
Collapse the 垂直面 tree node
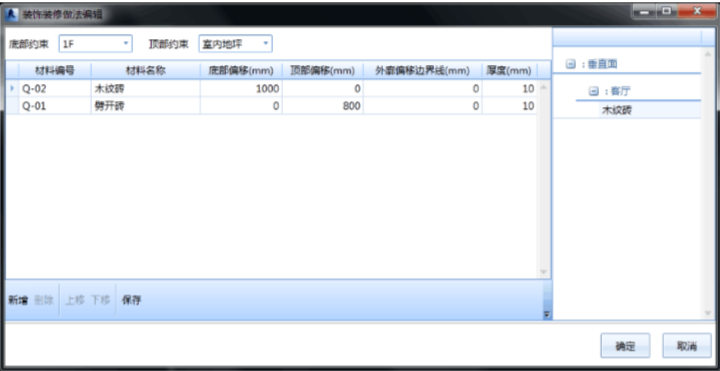[570, 65]
